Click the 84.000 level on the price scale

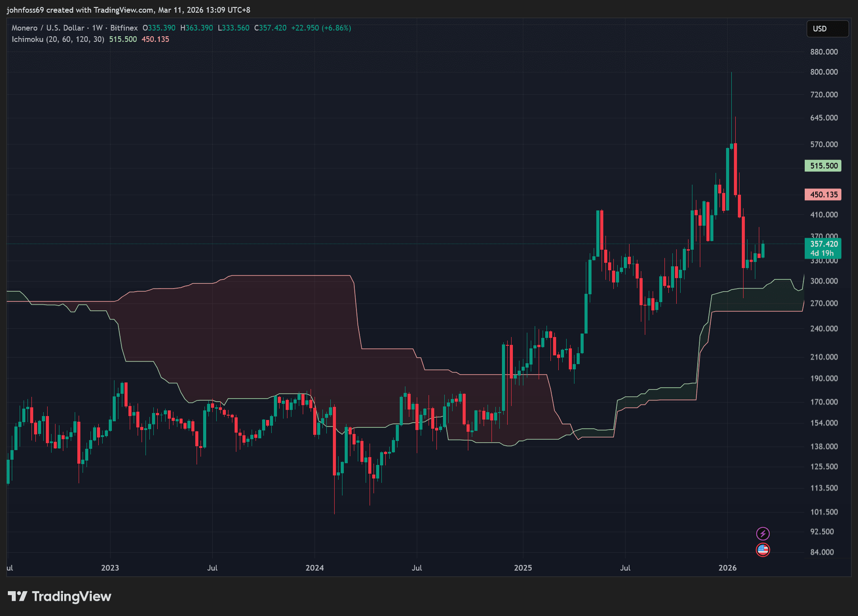pyautogui.click(x=822, y=552)
